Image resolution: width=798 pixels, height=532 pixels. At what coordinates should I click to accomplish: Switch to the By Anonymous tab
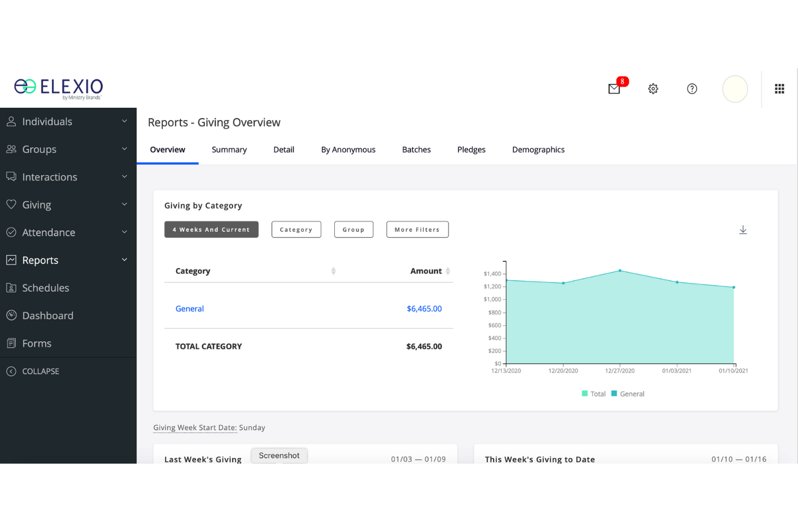tap(348, 150)
